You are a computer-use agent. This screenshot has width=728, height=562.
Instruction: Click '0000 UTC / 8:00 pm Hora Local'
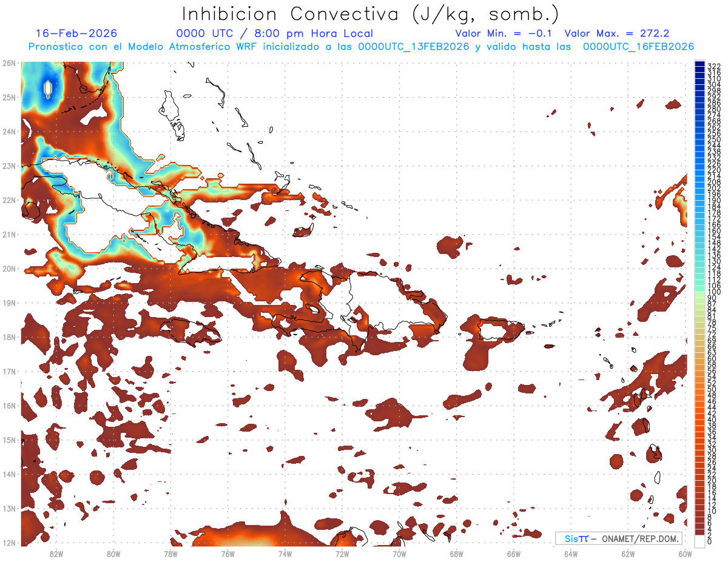tap(275, 33)
